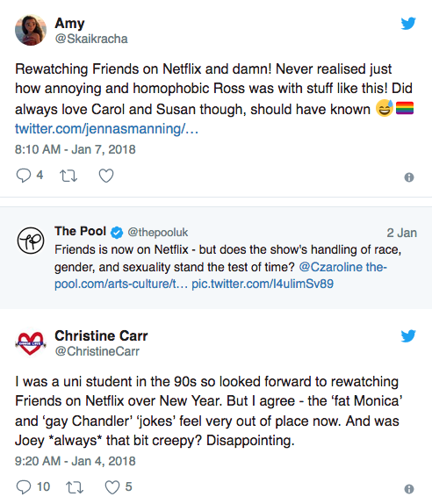This screenshot has width=432, height=504.
Task: Open The Pool's round logo avatar
Action: point(31,241)
